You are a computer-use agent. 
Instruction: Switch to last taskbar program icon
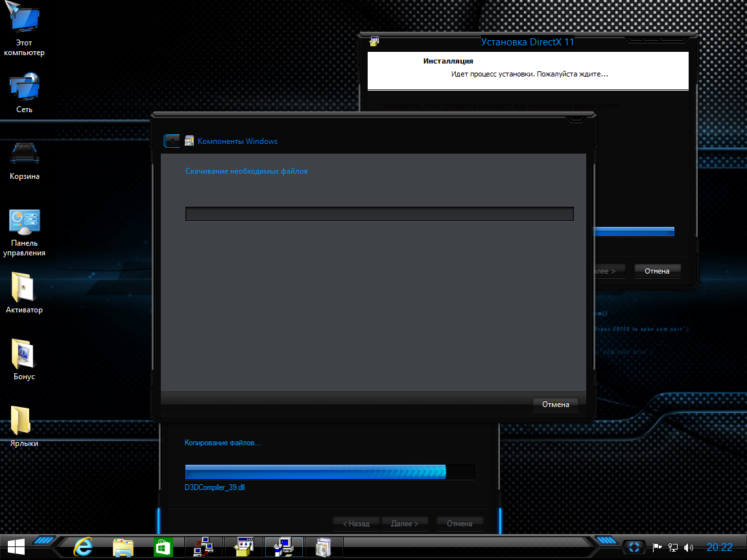(x=324, y=547)
